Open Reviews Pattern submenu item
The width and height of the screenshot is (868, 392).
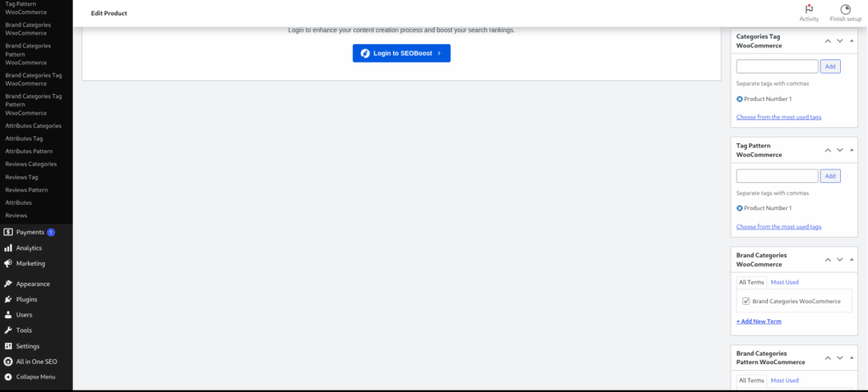point(26,190)
